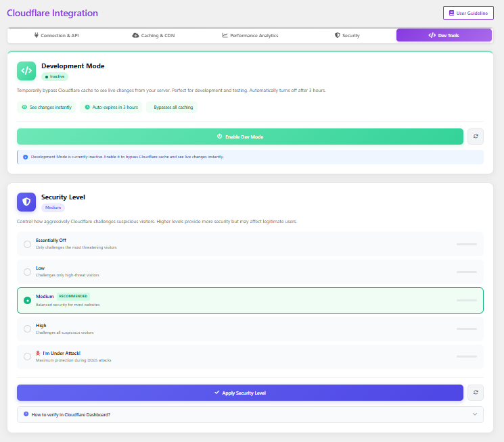Image resolution: width=504 pixels, height=442 pixels.
Task: Click the Essentially Off strength bar
Action: pos(466,245)
